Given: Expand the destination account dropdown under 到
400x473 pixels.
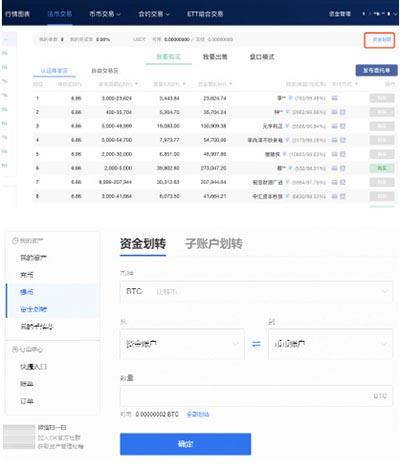Looking at the screenshot, I should tap(330, 344).
